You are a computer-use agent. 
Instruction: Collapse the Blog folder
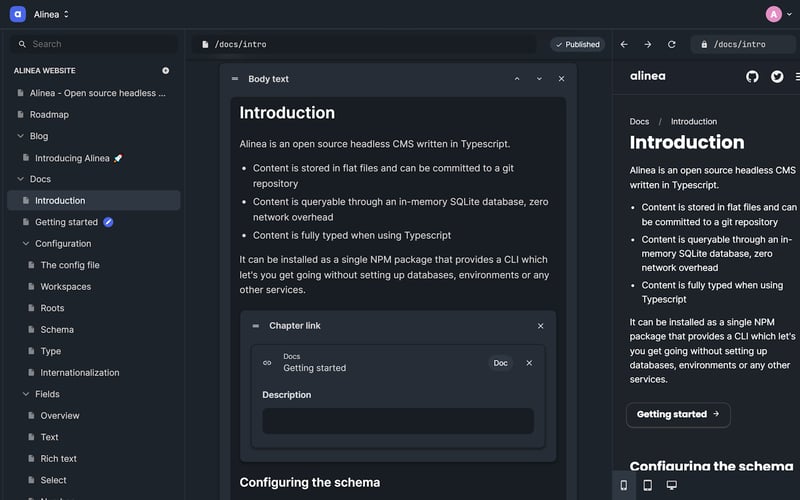(x=20, y=136)
